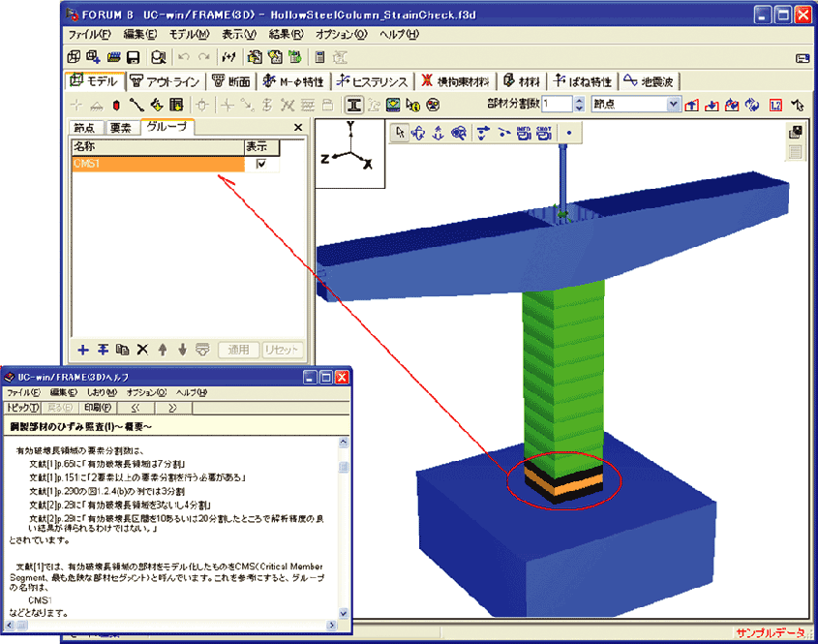Viewport: 818px width, 644px height.
Task: Switch to the アウトライン tab
Action: click(166, 81)
